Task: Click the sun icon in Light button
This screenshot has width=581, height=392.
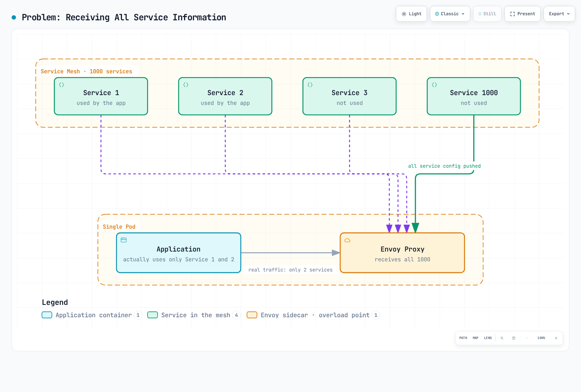Action: pyautogui.click(x=404, y=14)
